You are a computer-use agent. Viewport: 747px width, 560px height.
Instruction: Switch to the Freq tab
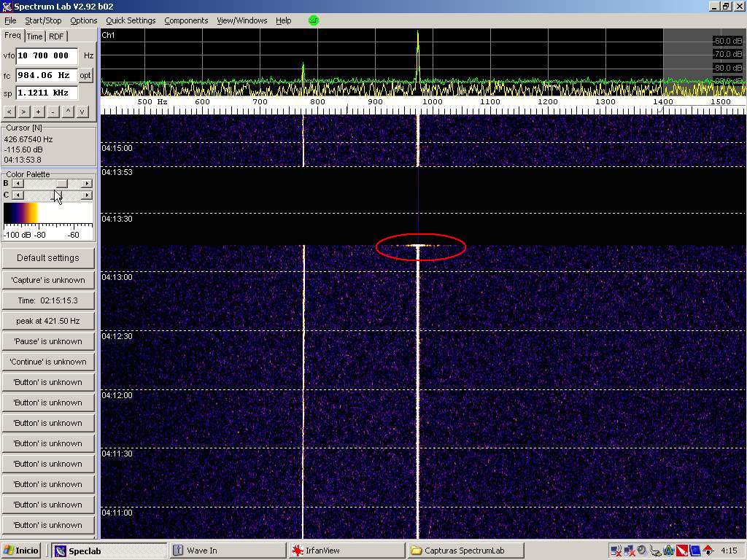tap(12, 35)
